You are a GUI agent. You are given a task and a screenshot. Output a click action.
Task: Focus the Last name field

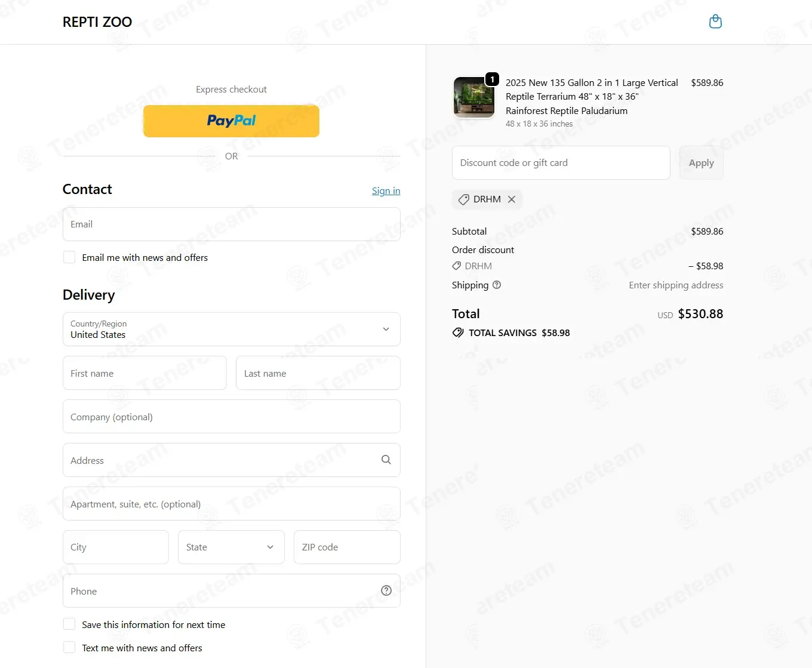318,373
